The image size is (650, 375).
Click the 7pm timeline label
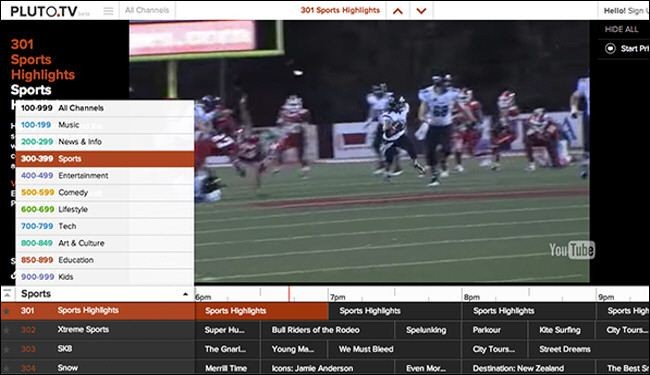337,297
